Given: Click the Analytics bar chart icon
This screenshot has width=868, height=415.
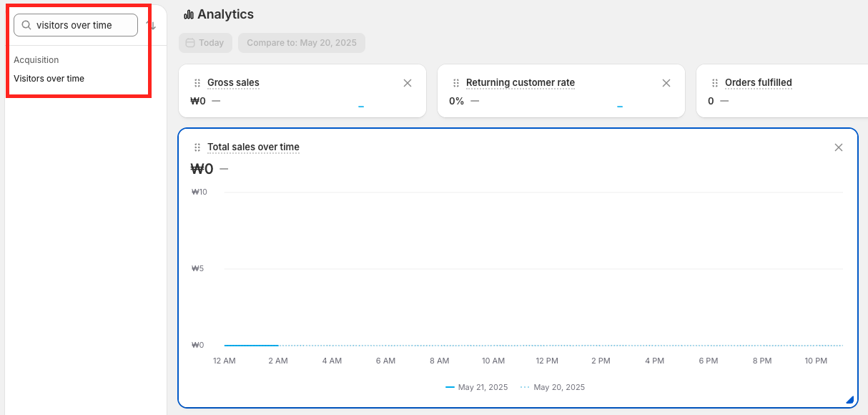Looking at the screenshot, I should pos(189,14).
